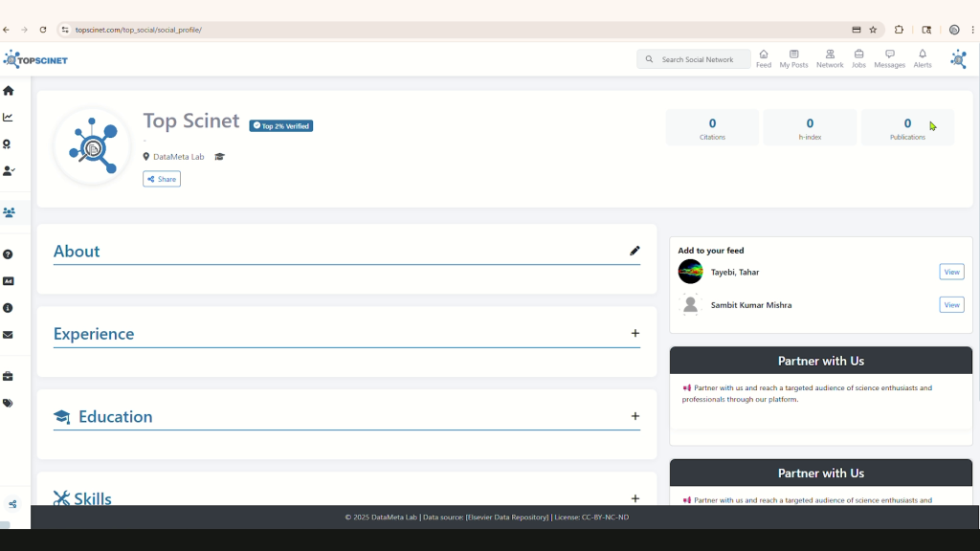Click the Share button under profile name
Image resolution: width=980 pixels, height=551 pixels.
pos(162,179)
